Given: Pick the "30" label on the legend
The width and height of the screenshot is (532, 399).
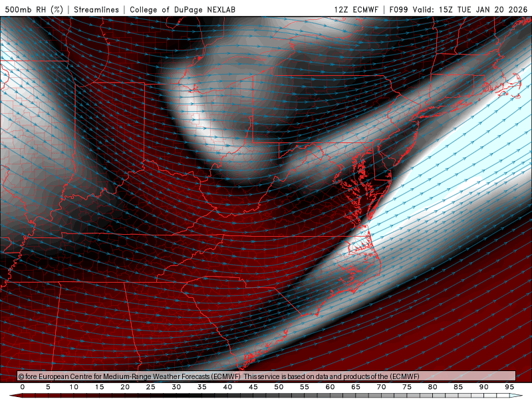Looking at the screenshot, I should pos(176,387).
